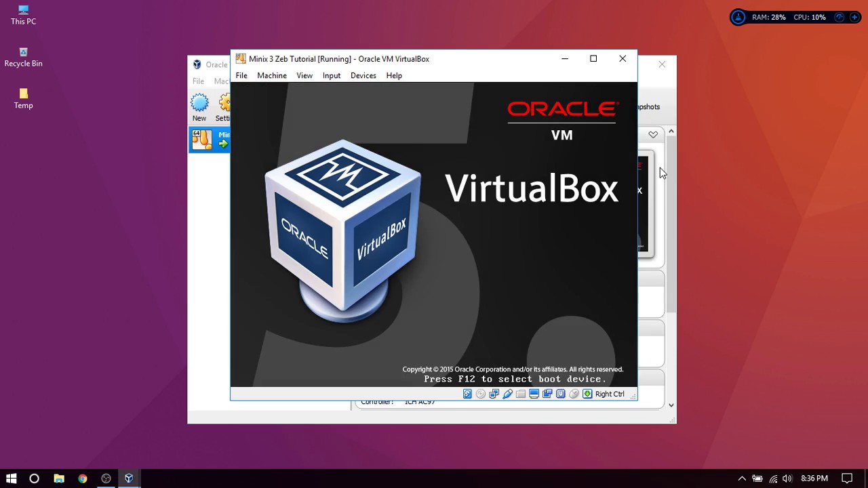The height and width of the screenshot is (488, 868).
Task: Click scroll up arrow in Manager details pane
Action: [x=671, y=131]
